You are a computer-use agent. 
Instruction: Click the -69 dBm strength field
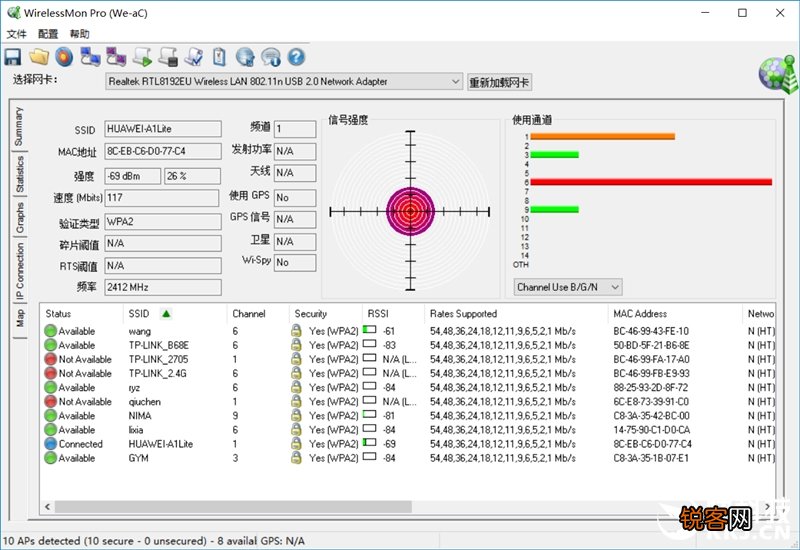[133, 176]
